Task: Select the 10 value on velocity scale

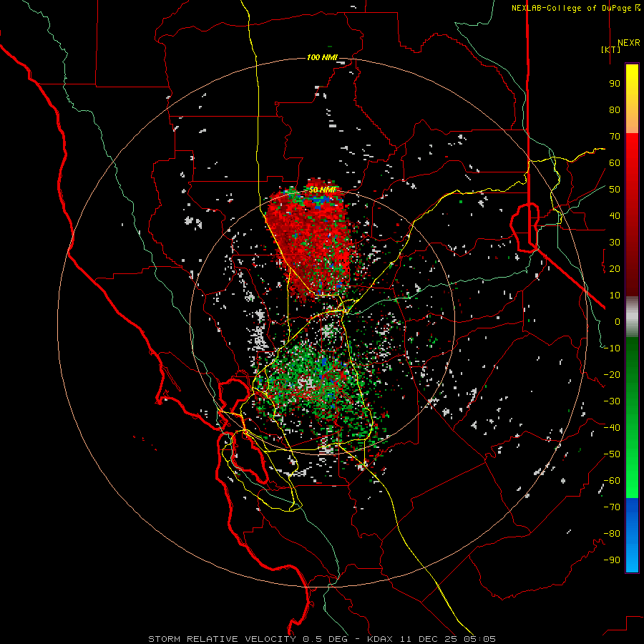Action: [615, 296]
